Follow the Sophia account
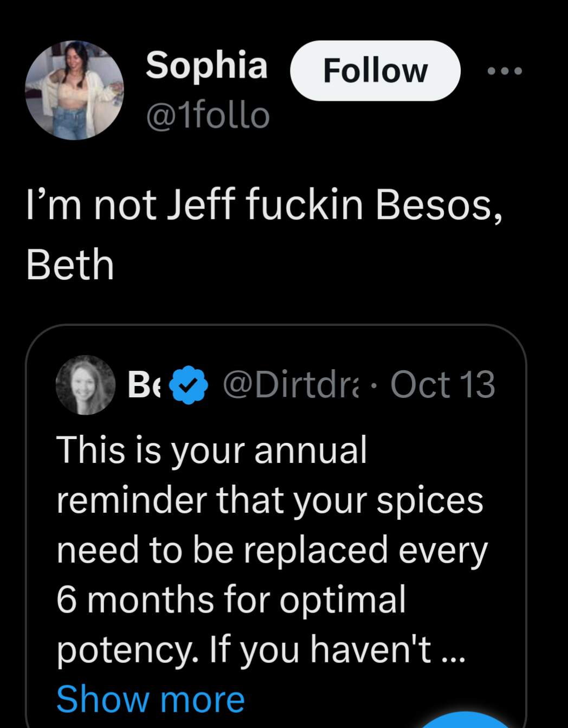This screenshot has width=568, height=728. point(375,71)
